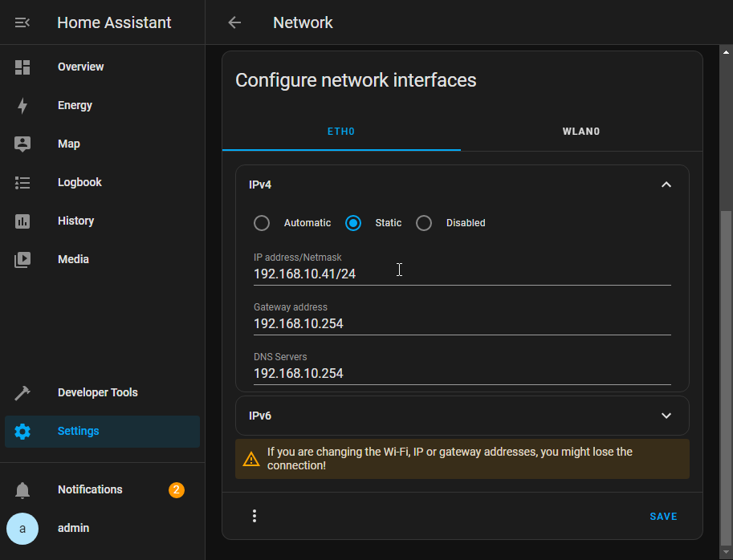Click the Gateway address input field
This screenshot has width=733, height=560.
pos(462,324)
